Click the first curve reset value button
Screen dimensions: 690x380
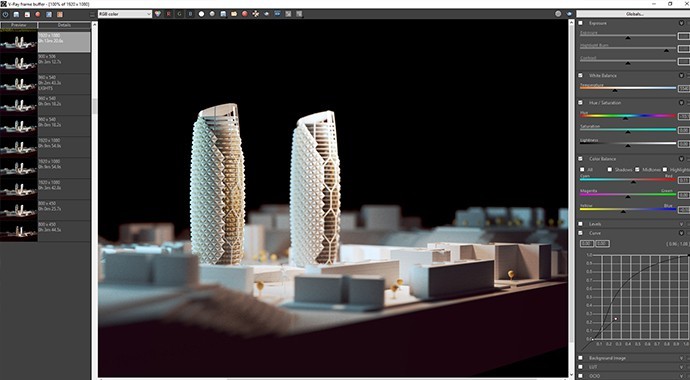586,243
